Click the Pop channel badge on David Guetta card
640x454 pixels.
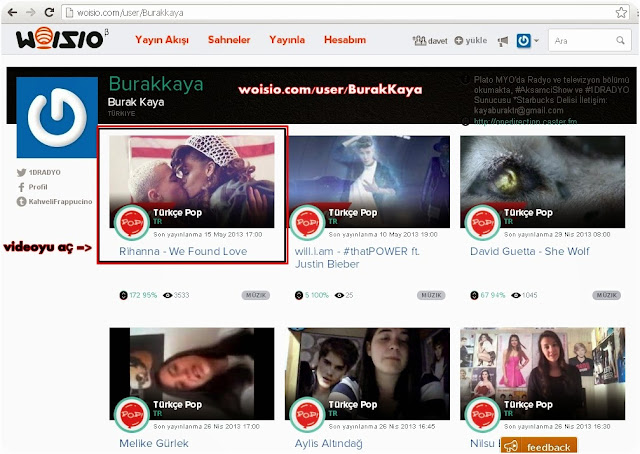pos(482,223)
